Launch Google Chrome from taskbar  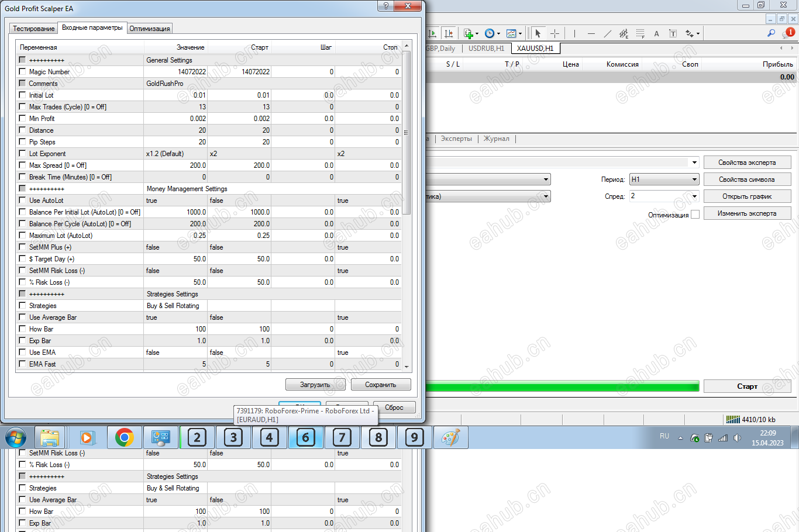pyautogui.click(x=124, y=437)
